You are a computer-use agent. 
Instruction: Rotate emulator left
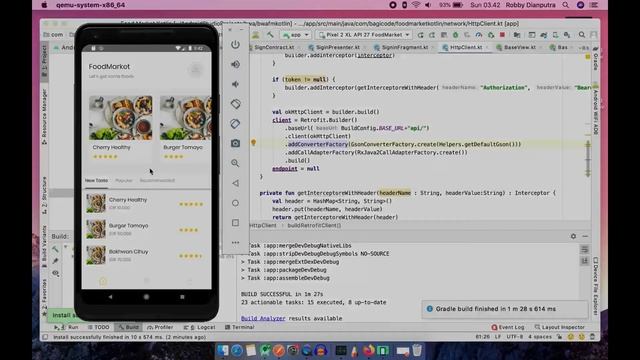235,104
